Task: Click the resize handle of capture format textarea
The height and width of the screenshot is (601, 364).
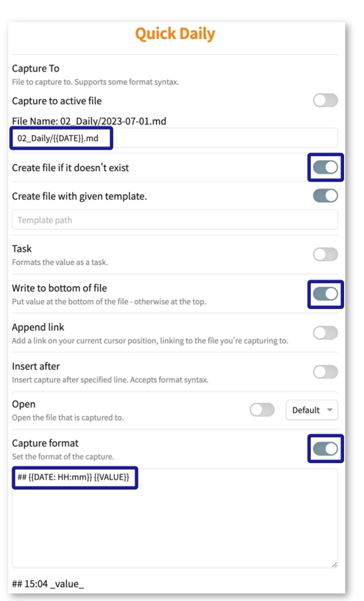Action: tap(334, 564)
